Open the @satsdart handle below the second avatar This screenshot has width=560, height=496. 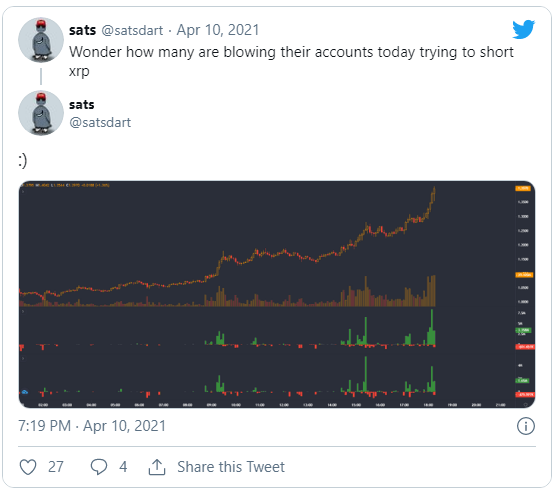[100, 122]
